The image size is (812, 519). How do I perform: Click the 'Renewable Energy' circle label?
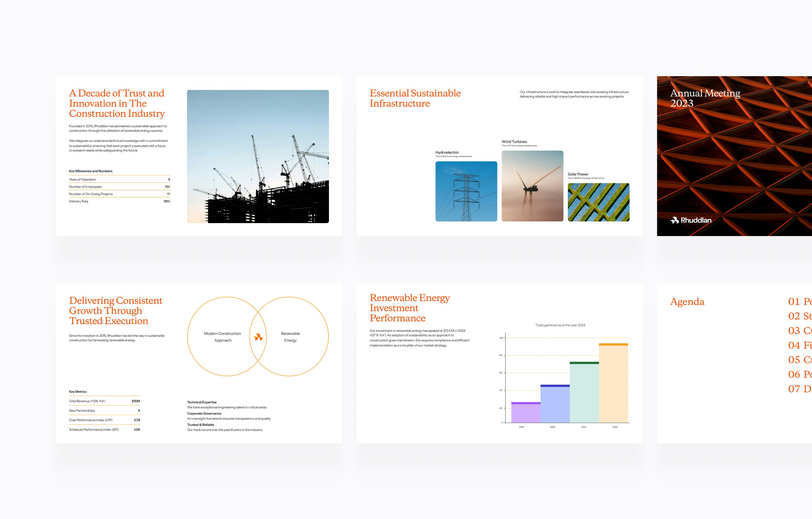290,337
